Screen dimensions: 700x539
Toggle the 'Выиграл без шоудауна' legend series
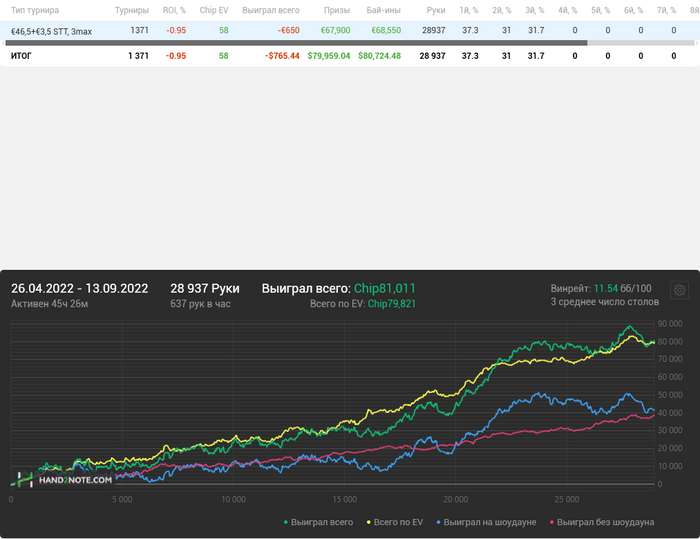click(x=602, y=522)
